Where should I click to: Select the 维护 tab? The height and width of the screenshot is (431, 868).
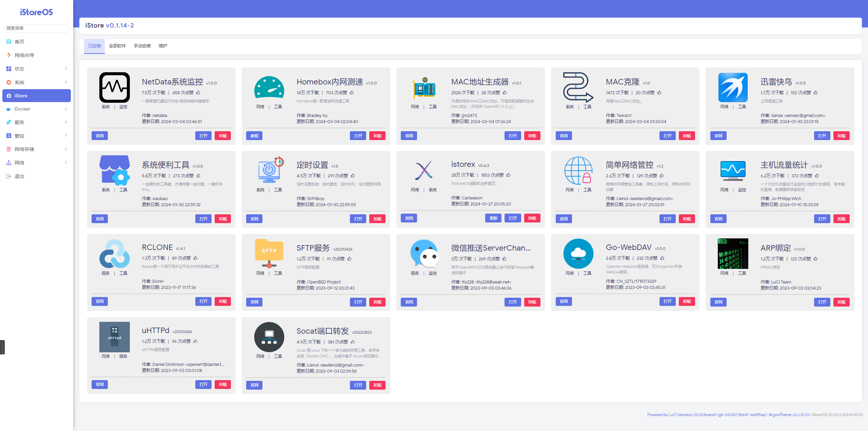point(163,46)
